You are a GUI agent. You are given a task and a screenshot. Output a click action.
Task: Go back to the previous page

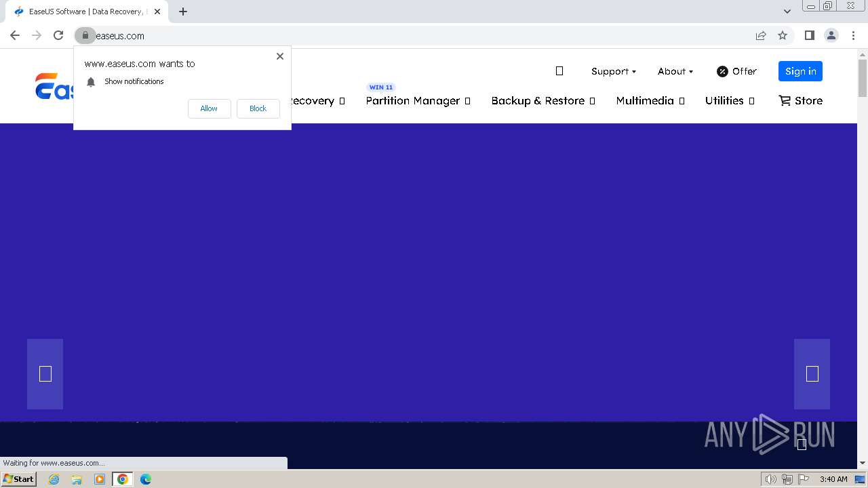[x=15, y=35]
